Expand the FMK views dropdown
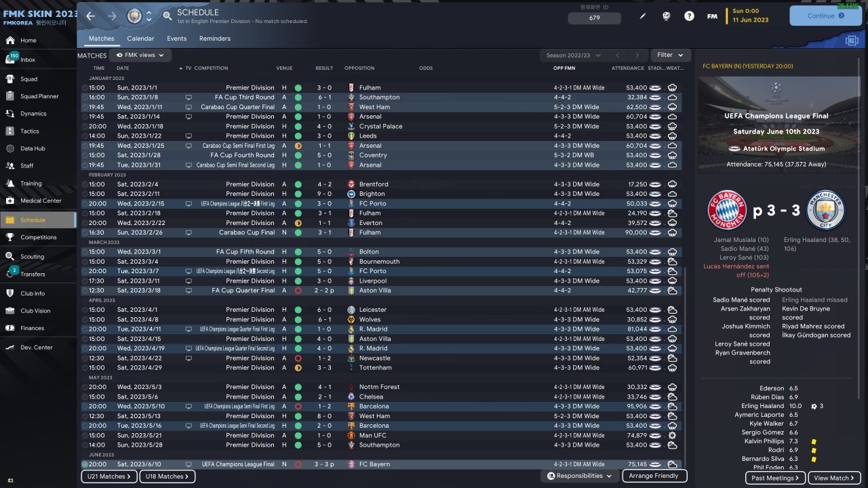The height and width of the screenshot is (488, 868). (x=140, y=55)
